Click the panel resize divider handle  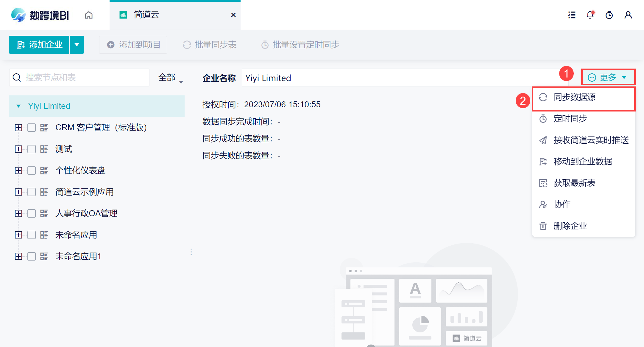coord(191,252)
